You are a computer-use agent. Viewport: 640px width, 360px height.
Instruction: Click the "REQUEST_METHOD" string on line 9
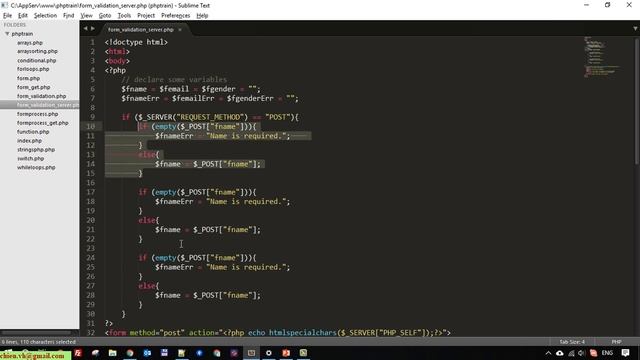[211, 117]
